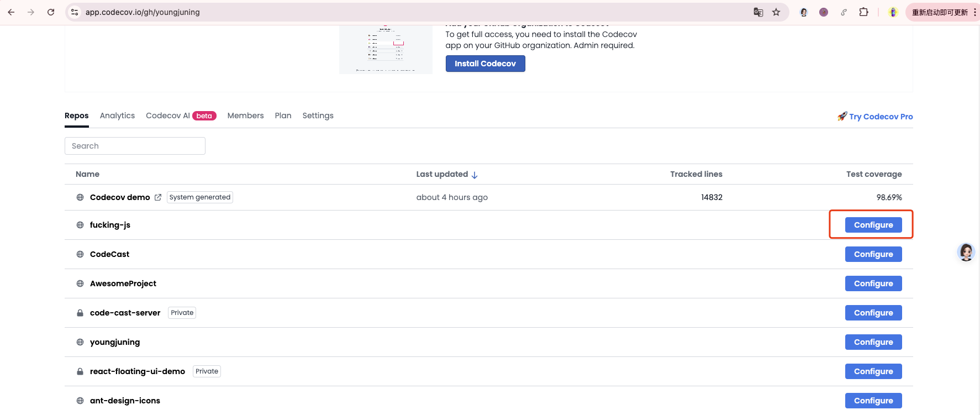Click the purple round extension icon

824,12
